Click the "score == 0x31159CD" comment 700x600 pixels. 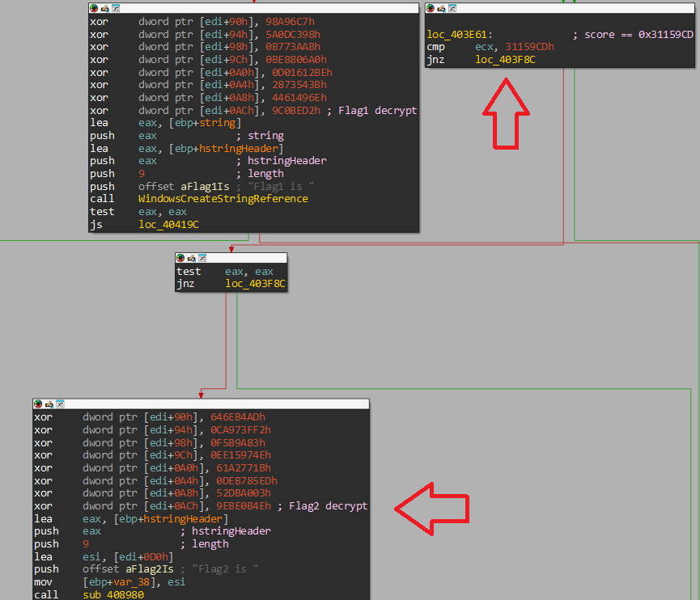(638, 34)
